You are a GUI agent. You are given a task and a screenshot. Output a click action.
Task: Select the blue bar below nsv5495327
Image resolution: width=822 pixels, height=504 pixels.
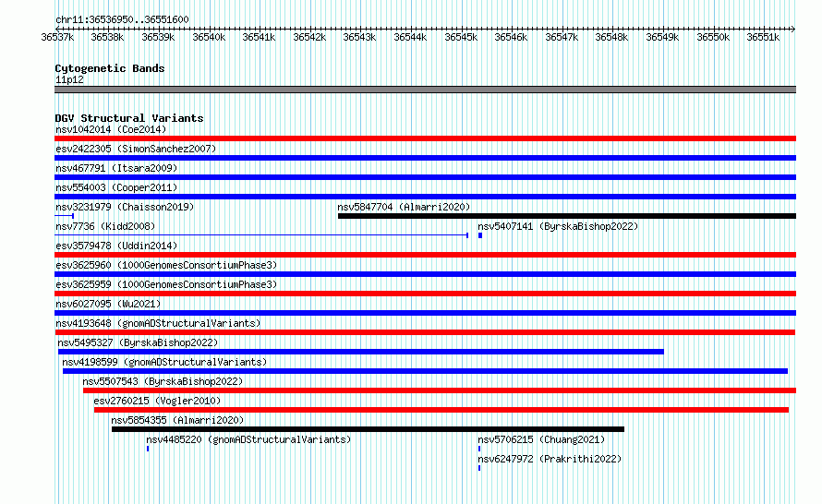361,352
